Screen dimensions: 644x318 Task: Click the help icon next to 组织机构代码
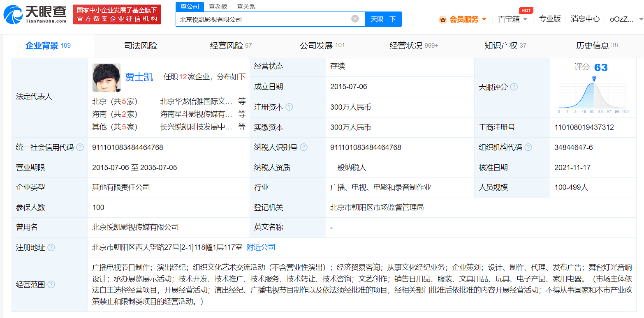529,147
